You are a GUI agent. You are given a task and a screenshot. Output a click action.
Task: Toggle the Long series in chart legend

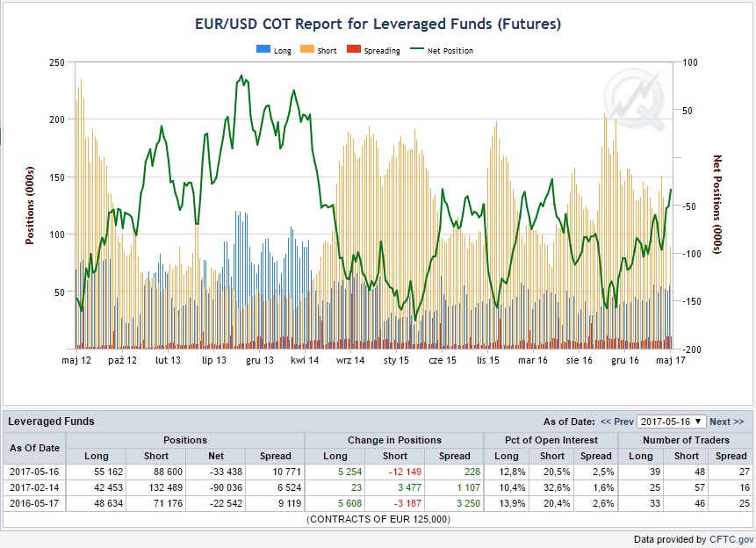click(x=274, y=51)
